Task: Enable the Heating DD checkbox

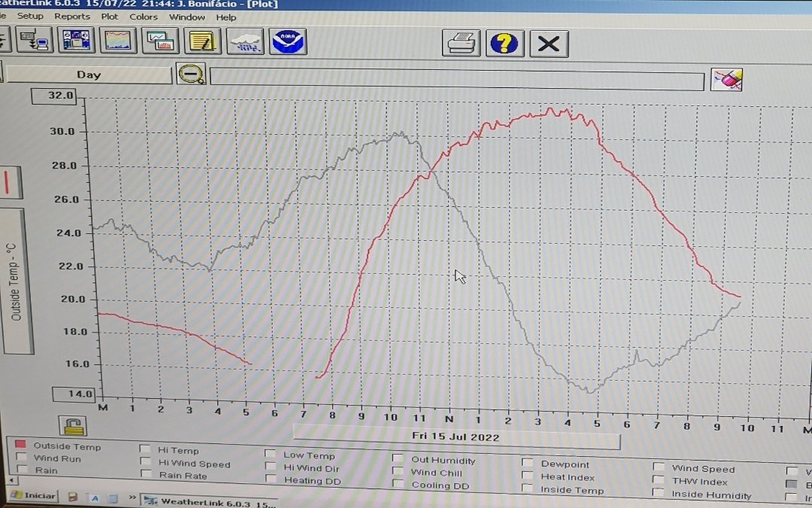Action: (271, 479)
